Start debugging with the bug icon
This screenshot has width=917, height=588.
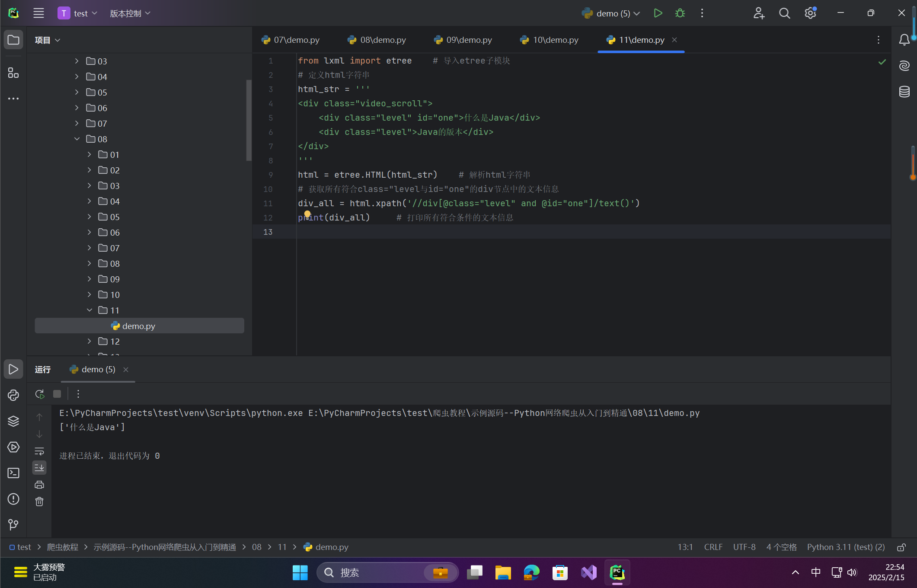[680, 13]
